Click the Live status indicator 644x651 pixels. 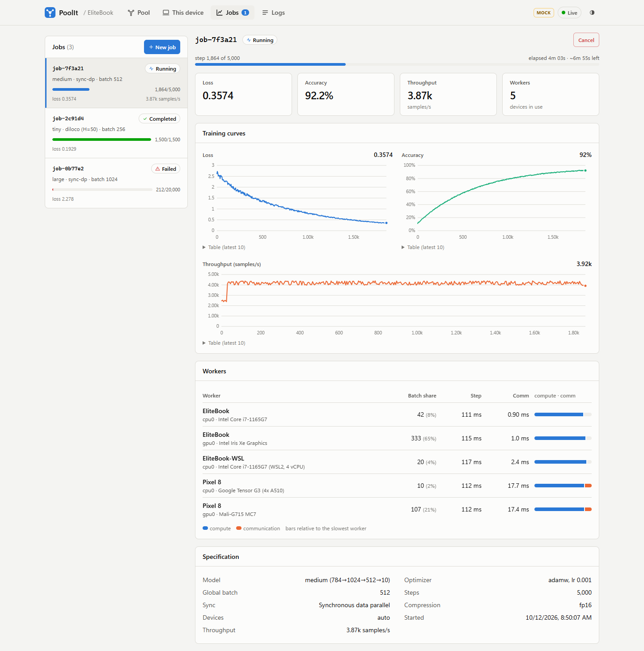pyautogui.click(x=569, y=13)
